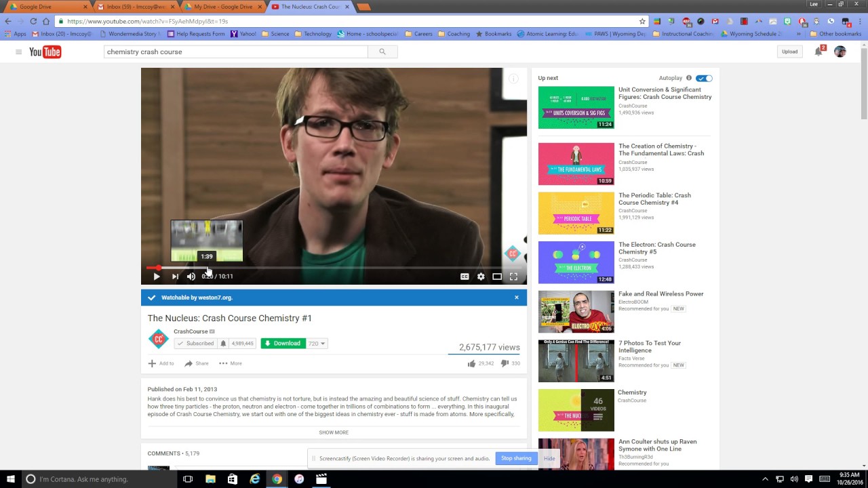Close the Watchable by weston7.org banner
Screen dimensions: 868x488
pos(517,298)
